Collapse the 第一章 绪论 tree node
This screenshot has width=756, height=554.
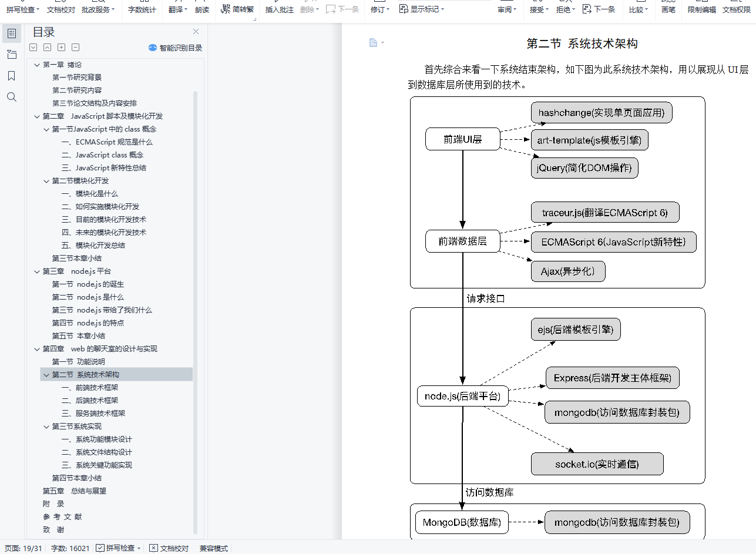tap(37, 65)
